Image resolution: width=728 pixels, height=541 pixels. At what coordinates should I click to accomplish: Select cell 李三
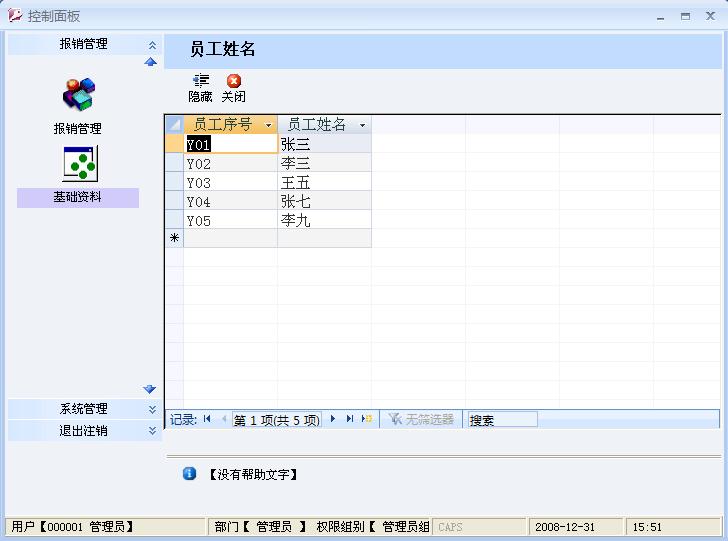pyautogui.click(x=325, y=163)
